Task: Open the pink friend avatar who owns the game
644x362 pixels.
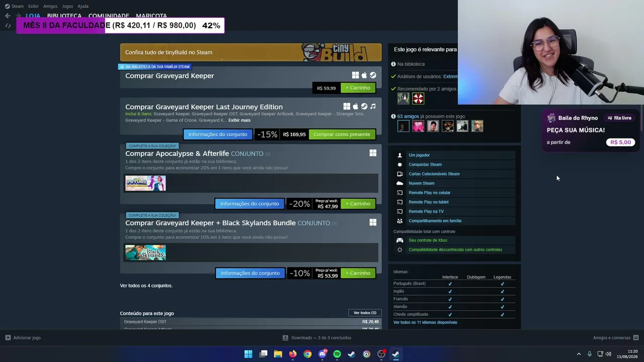Action: tap(418, 126)
